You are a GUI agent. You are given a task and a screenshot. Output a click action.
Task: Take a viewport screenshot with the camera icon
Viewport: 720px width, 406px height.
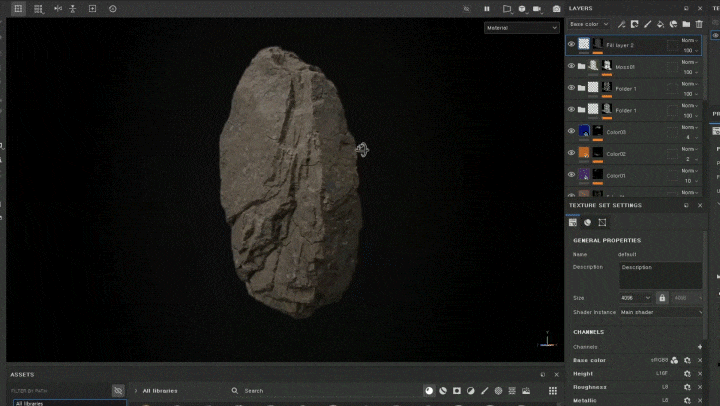click(557, 9)
